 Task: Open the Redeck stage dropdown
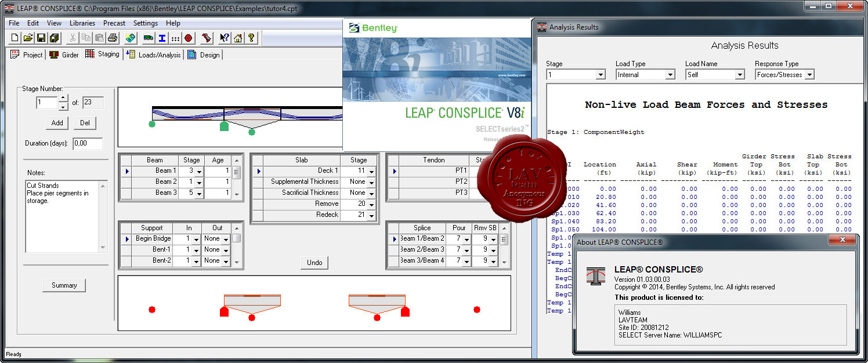point(372,216)
